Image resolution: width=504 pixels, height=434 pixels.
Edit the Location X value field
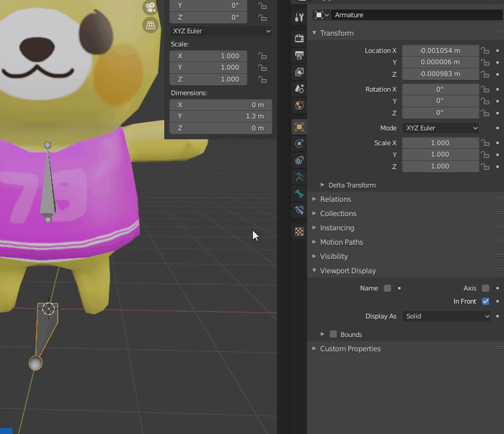coord(440,51)
